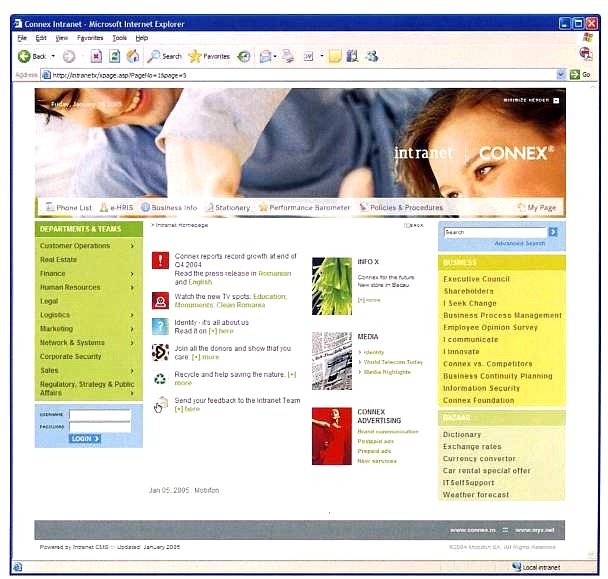Click the Home button in IE toolbar
The width and height of the screenshot is (608, 579).
132,56
